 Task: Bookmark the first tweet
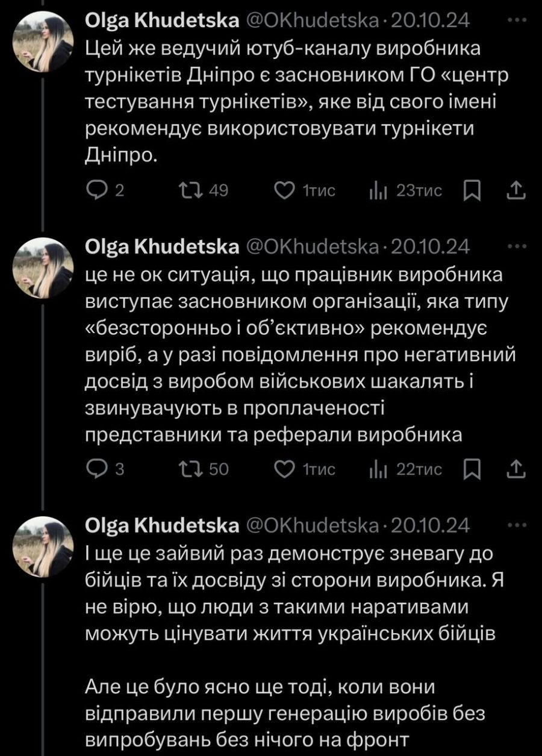(x=474, y=191)
